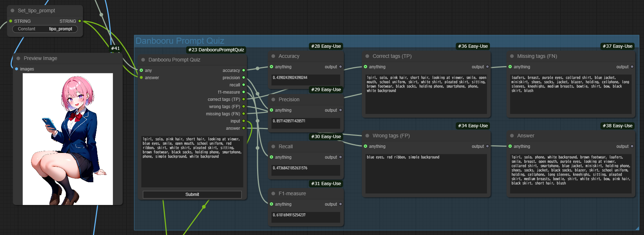Collapse the Correct tags (TP) node dot
Screen dimensions: 644x235
tap(367, 56)
